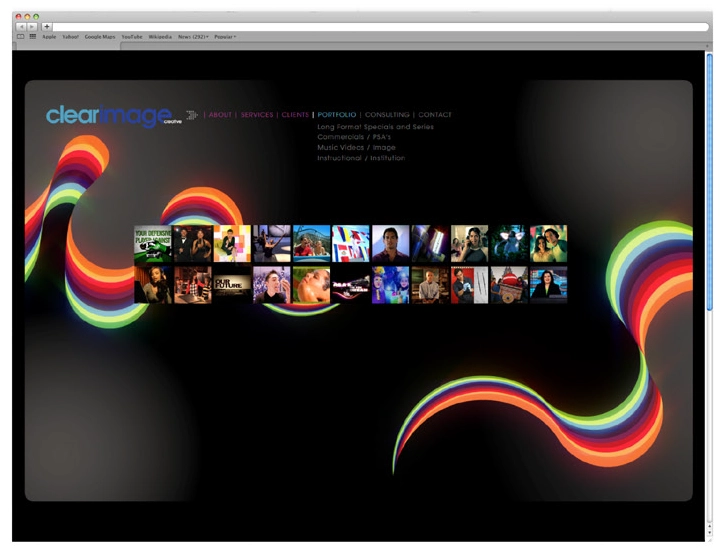The image size is (722, 551).
Task: Expand the Popular bookmarks dropdown
Action: (x=225, y=36)
